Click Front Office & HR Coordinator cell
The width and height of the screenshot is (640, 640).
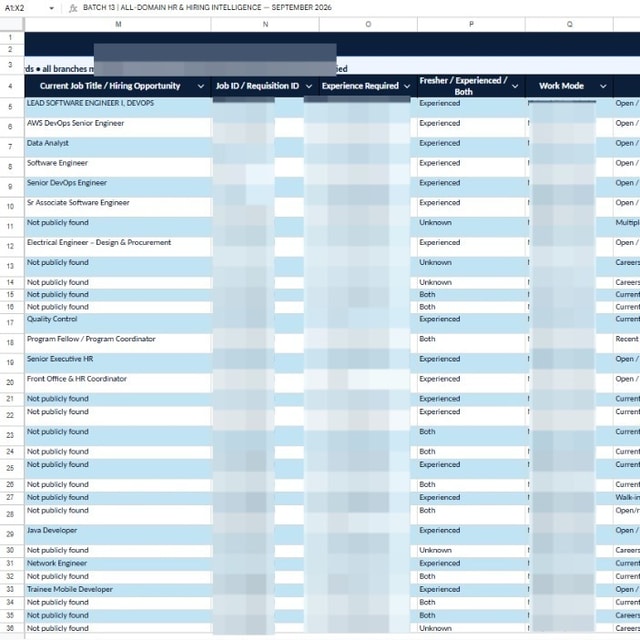118,383
